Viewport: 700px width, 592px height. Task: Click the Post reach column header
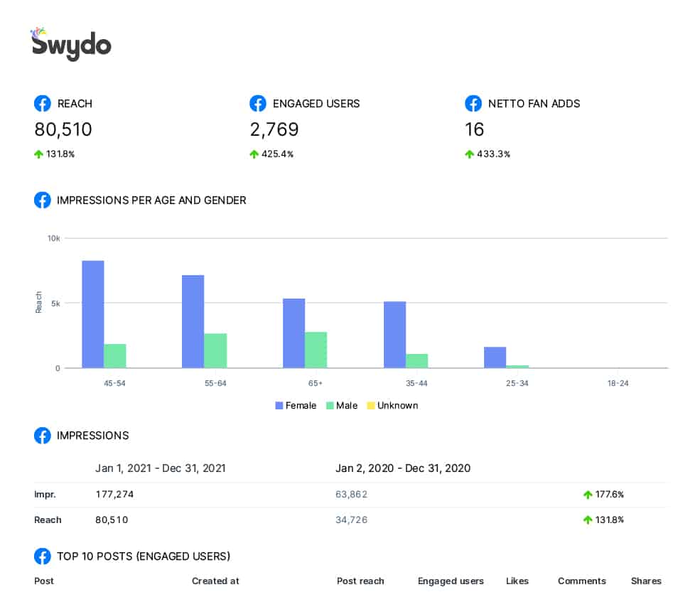pos(360,581)
